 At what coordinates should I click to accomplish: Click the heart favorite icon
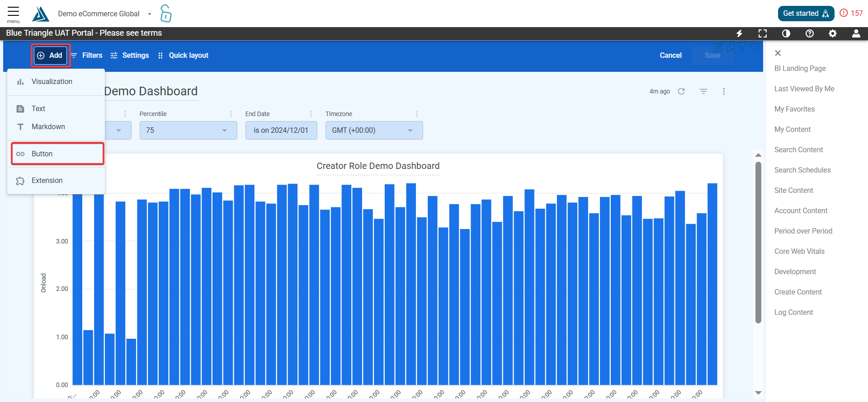(755, 47)
